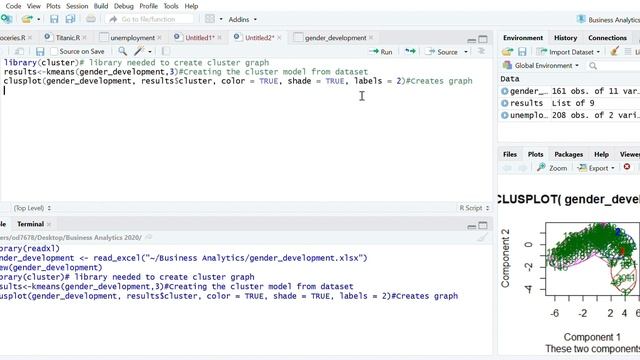Open the Addins dropdown
This screenshot has width=640, height=360.
pos(242,19)
